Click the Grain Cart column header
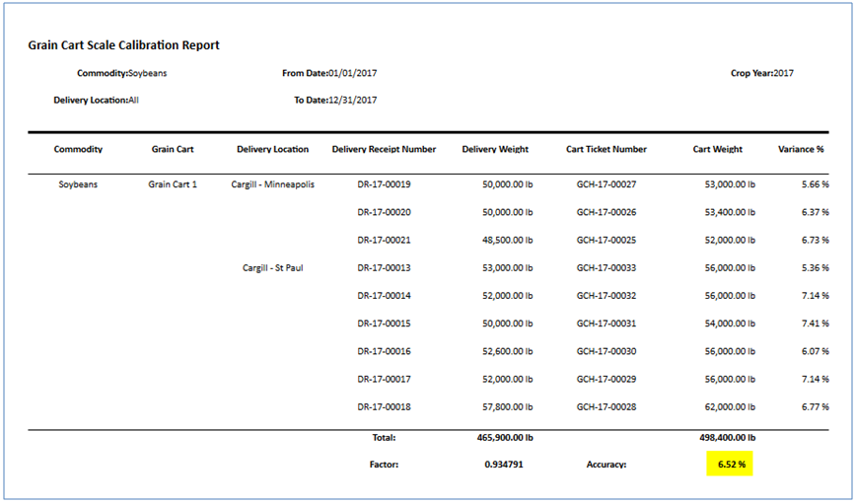 [x=173, y=150]
